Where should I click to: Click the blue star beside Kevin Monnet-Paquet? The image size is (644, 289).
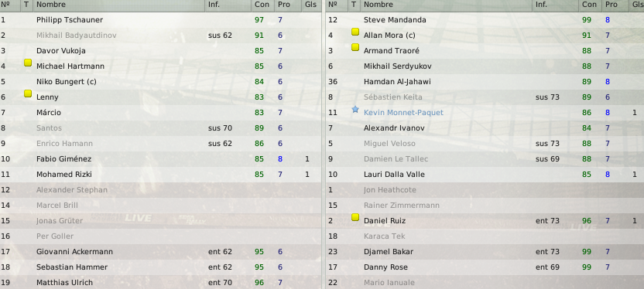[x=355, y=110]
